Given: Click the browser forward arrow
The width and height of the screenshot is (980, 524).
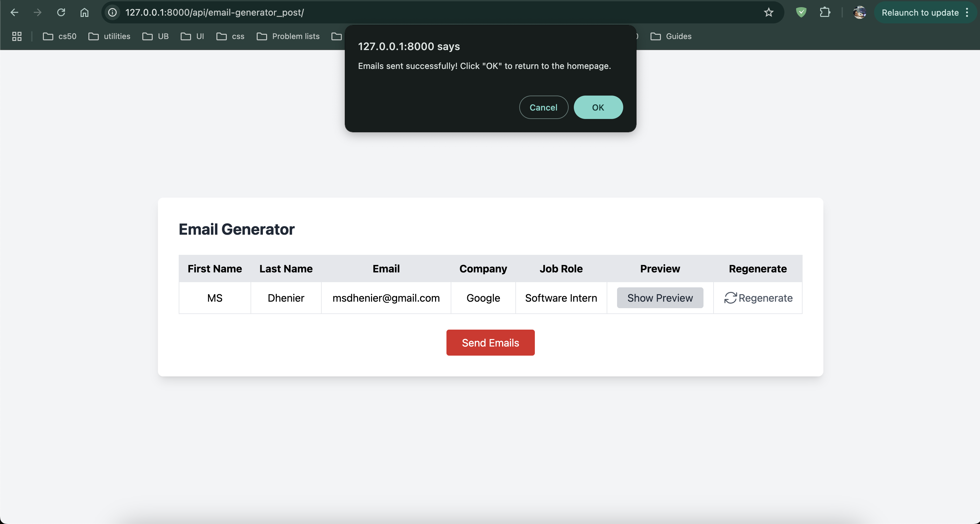Looking at the screenshot, I should click(x=37, y=13).
